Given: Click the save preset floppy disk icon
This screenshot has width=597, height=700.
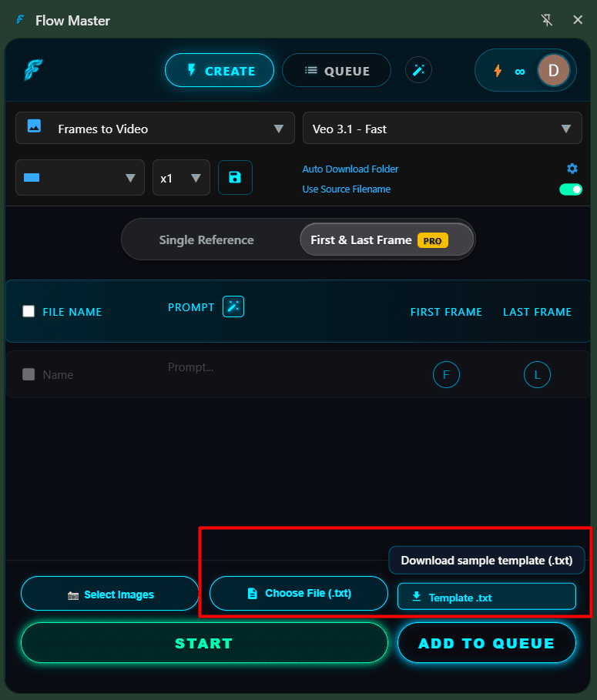Looking at the screenshot, I should [235, 178].
